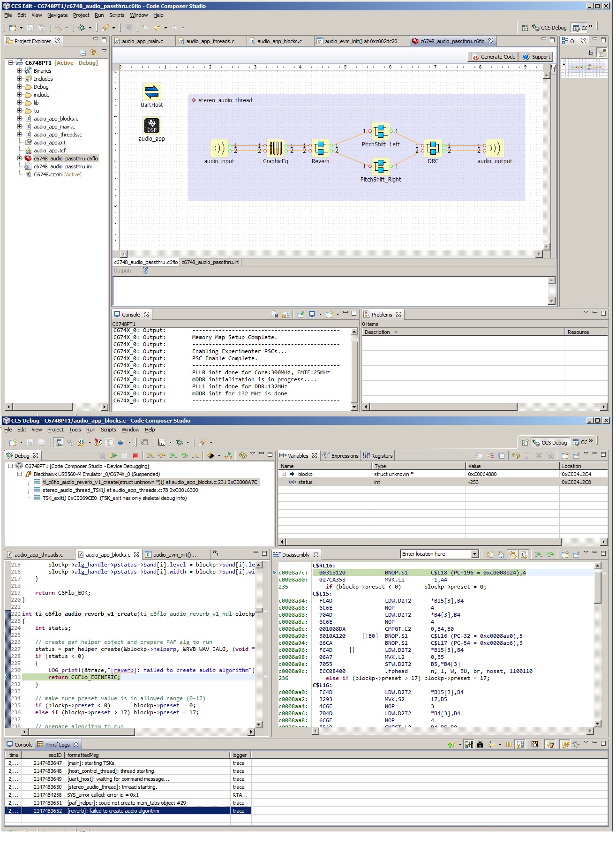
Task: Select the audio_app.tcf file
Action: (49, 151)
